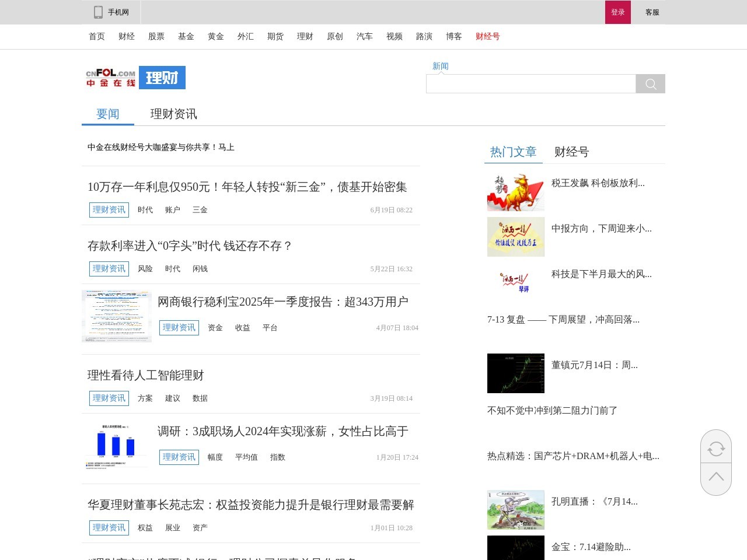Open the bar chart image next to 调研 article
The image size is (747, 560).
click(x=116, y=446)
